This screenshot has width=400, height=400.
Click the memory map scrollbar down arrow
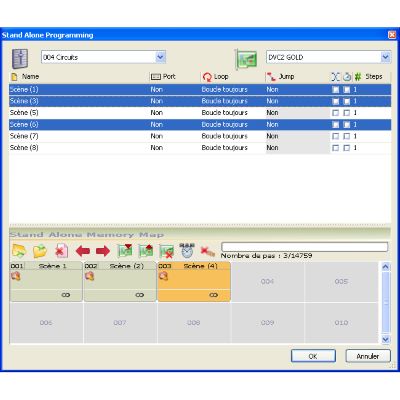[x=386, y=339]
